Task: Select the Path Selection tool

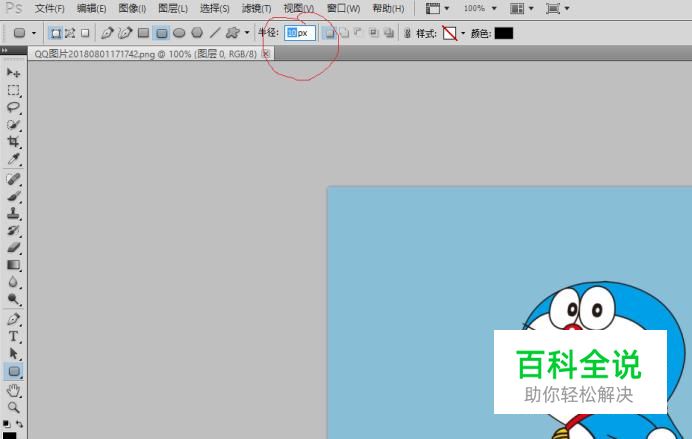Action: click(13, 353)
